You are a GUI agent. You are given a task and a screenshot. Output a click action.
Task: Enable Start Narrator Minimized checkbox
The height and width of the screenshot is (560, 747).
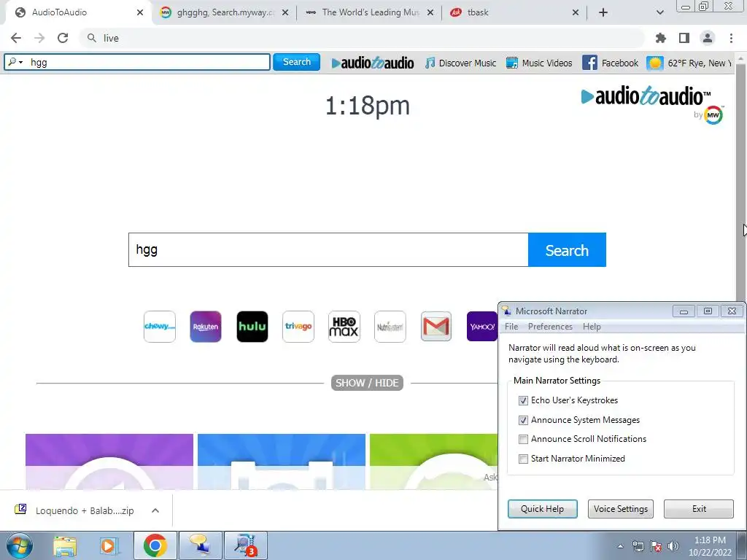point(523,459)
